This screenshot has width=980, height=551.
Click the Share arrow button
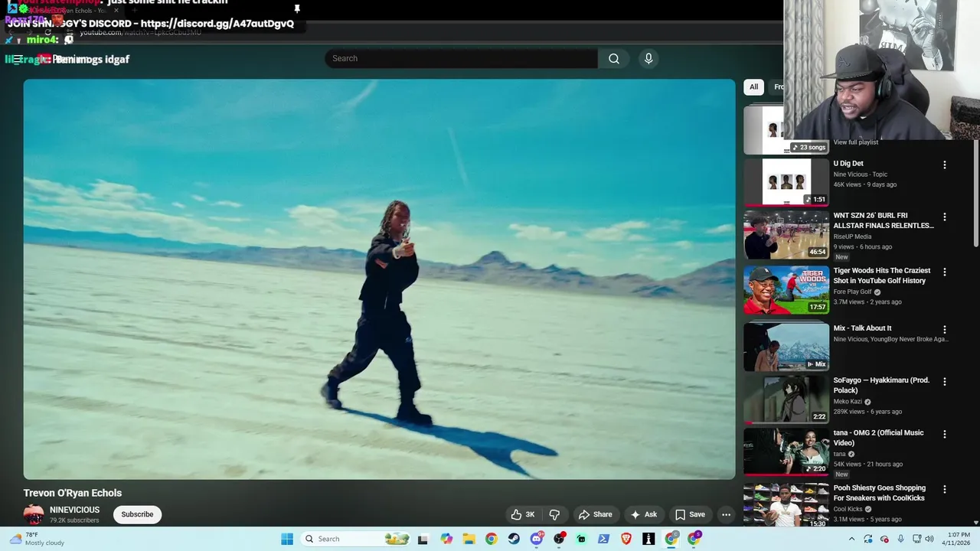[595, 514]
